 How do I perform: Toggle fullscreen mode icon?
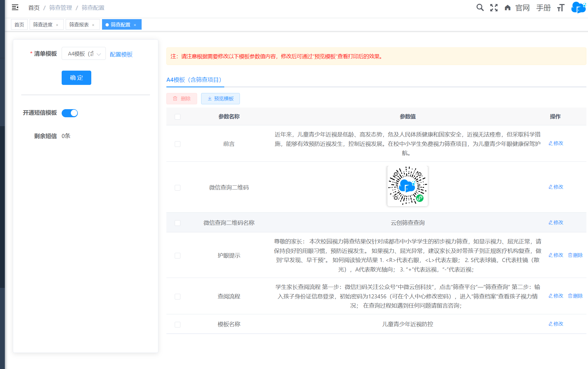tap(494, 8)
